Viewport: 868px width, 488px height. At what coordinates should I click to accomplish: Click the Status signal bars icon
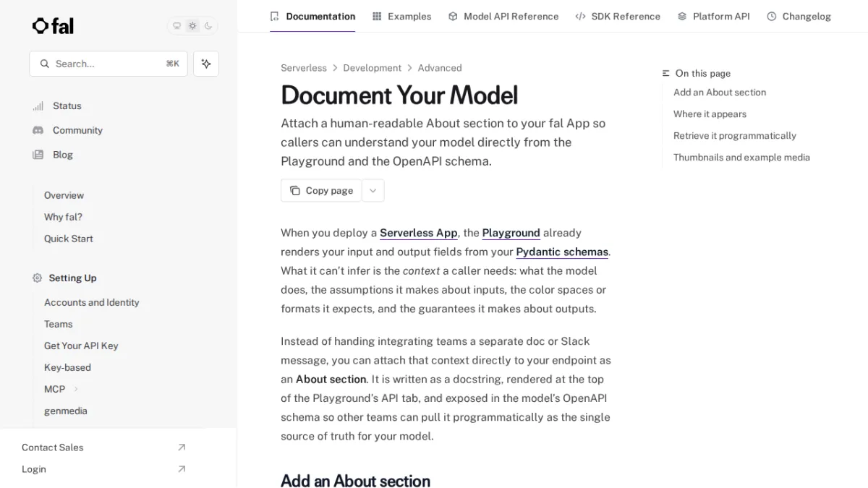click(x=38, y=106)
